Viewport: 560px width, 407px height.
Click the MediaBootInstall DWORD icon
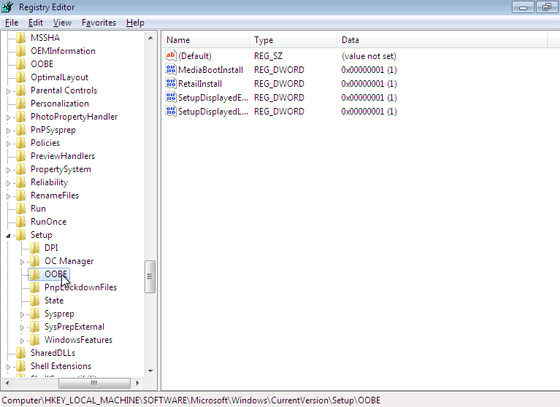[171, 69]
